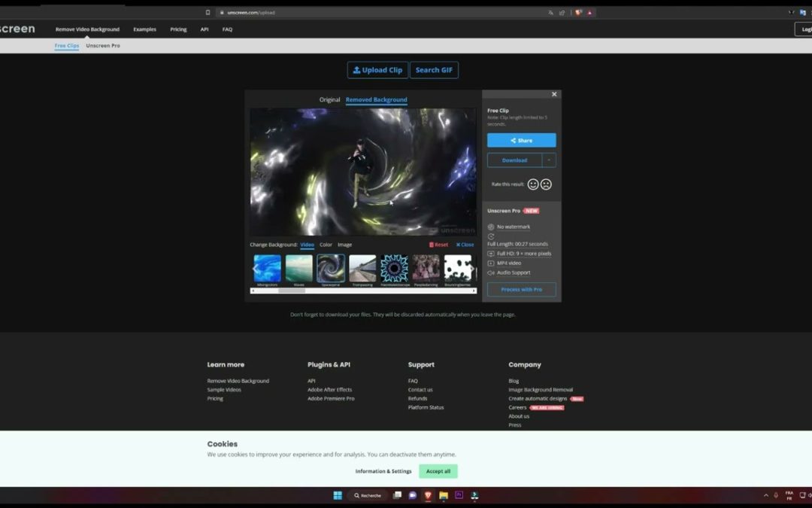The width and height of the screenshot is (812, 508).
Task: Pick the Peopledancing background thumbnail
Action: click(x=426, y=269)
